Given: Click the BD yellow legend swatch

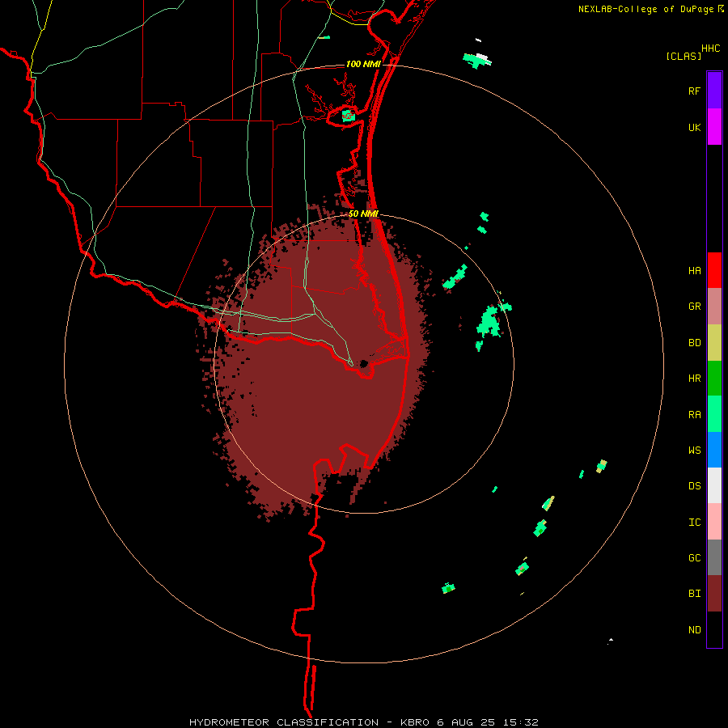Looking at the screenshot, I should [714, 343].
